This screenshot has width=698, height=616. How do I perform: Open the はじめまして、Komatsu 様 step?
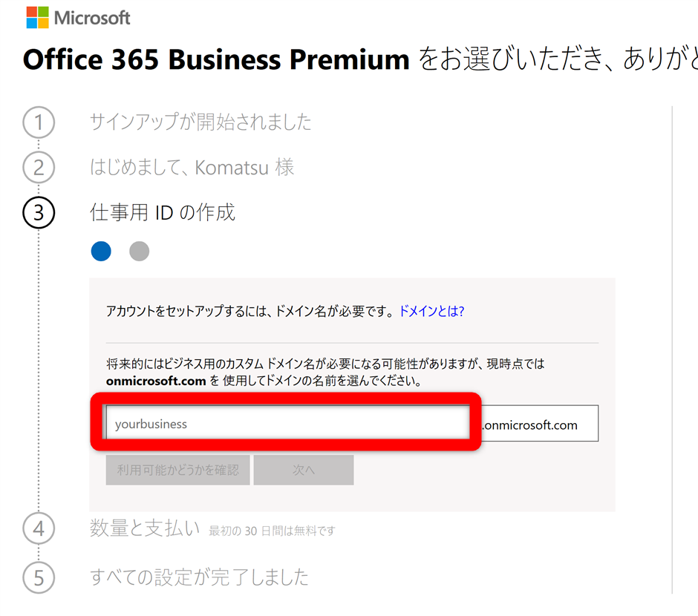click(192, 168)
